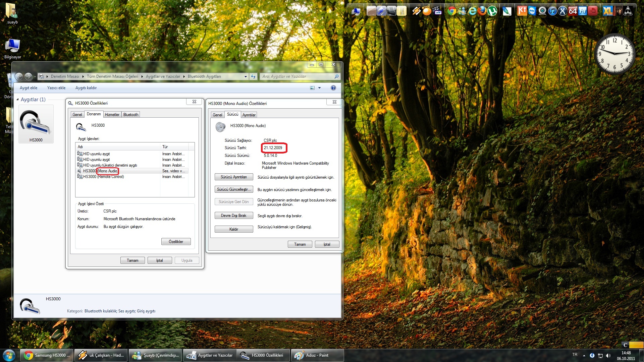Screen dimensions: 644x362
Task: Click the Tür column header
Action: point(174,147)
